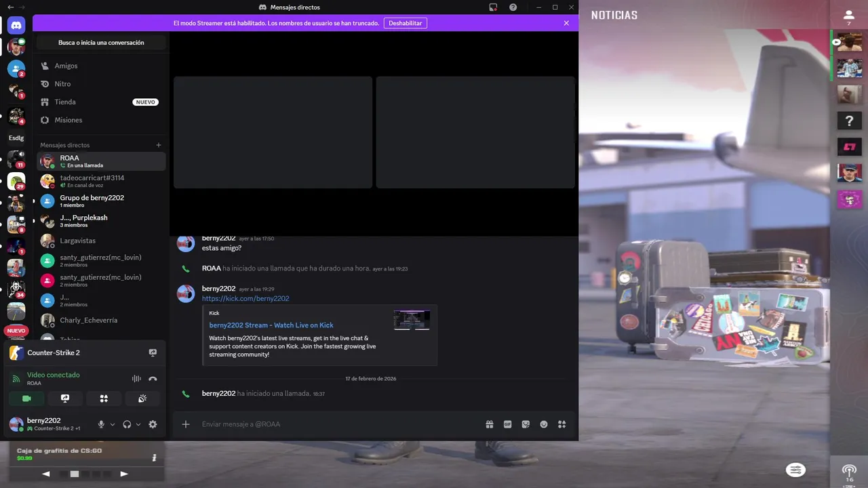The height and width of the screenshot is (488, 868).
Task: Expand microphone input options chevron
Action: [x=113, y=424]
